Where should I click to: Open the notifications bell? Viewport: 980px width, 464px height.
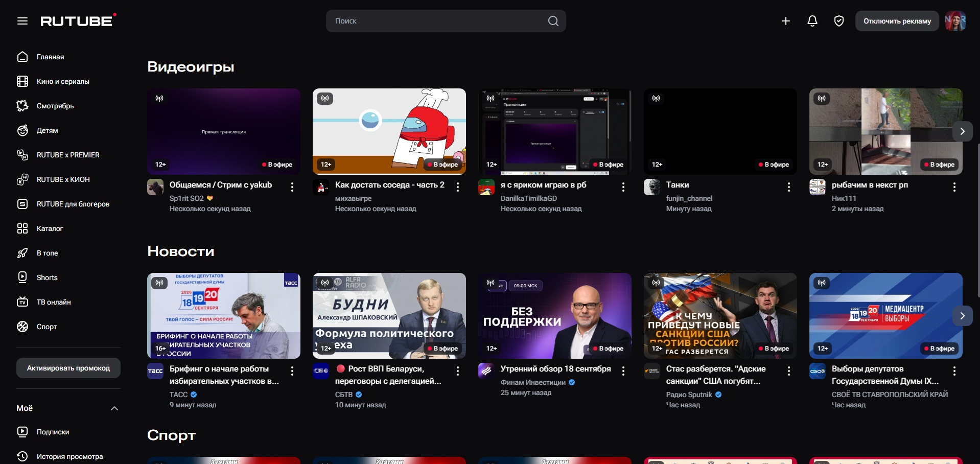(812, 21)
